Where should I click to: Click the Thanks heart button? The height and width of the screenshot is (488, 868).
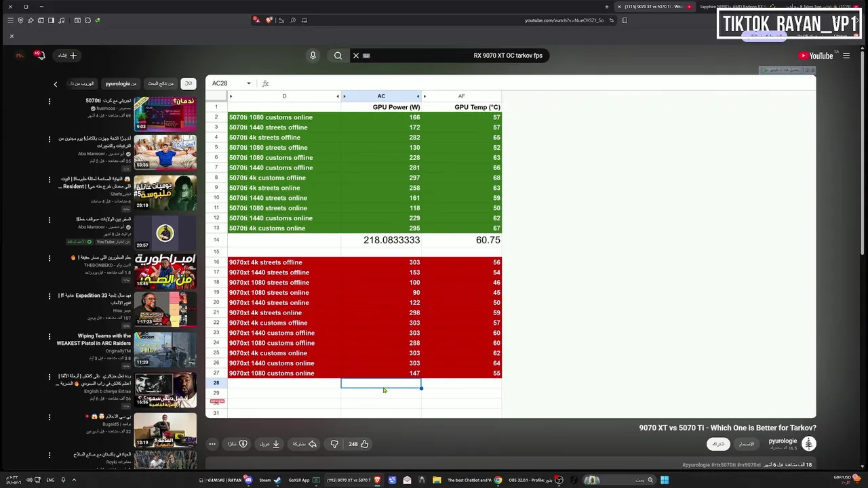click(237, 444)
